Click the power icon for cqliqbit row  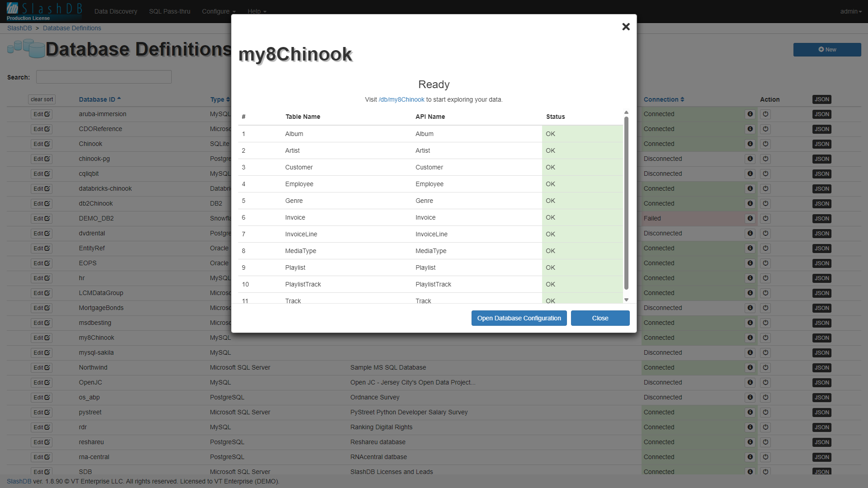tap(765, 174)
